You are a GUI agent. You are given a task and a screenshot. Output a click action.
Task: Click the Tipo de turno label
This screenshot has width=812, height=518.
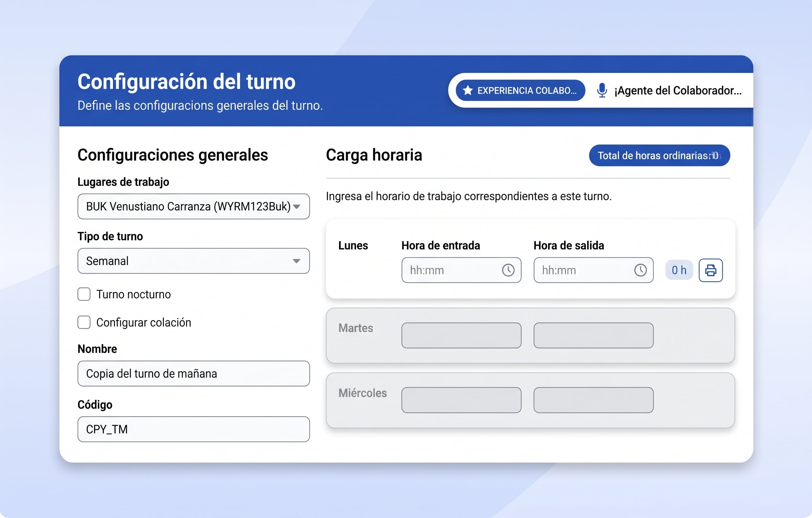click(x=110, y=236)
